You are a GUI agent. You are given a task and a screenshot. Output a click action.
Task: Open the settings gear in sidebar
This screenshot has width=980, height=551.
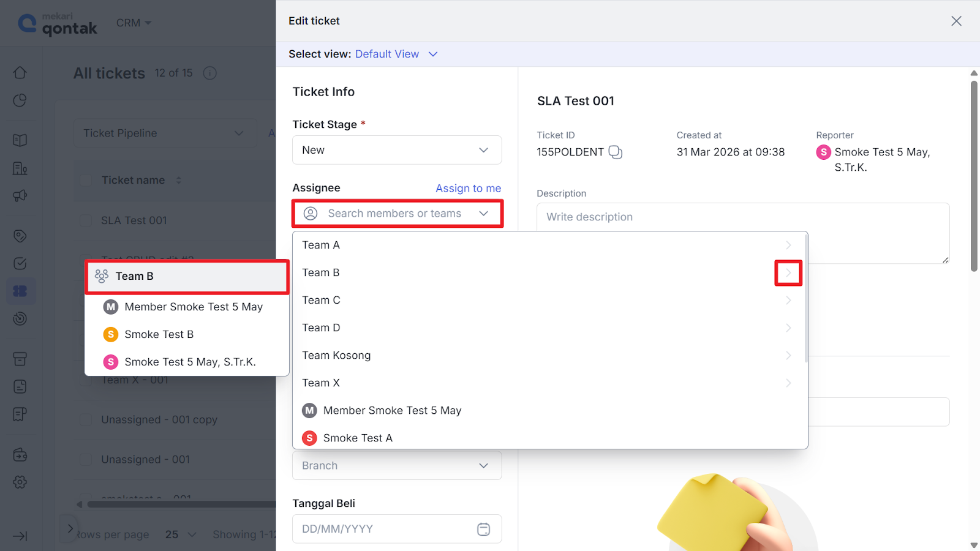[x=20, y=482]
